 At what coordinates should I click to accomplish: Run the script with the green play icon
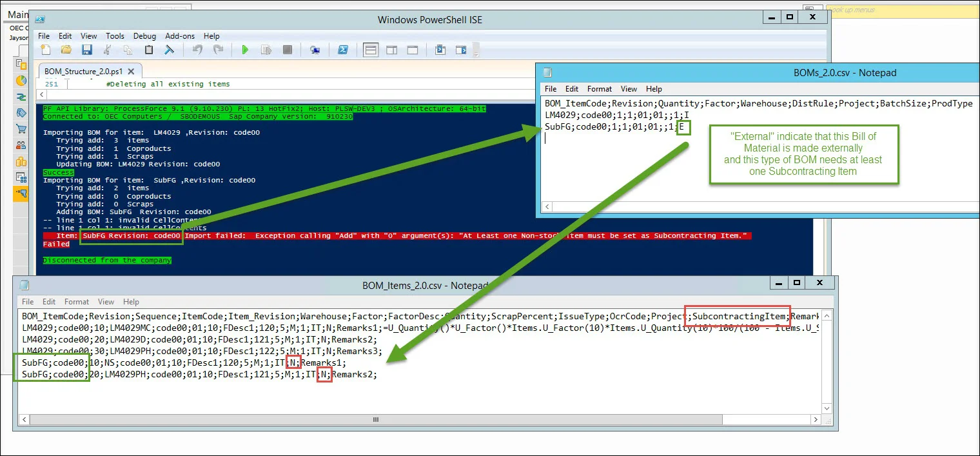[245, 50]
